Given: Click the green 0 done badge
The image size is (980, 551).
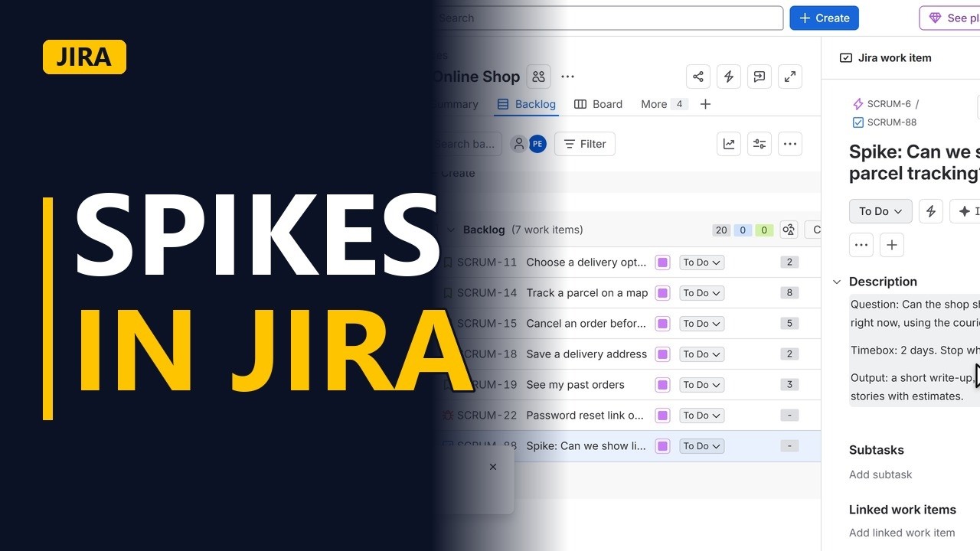Looking at the screenshot, I should pos(763,230).
